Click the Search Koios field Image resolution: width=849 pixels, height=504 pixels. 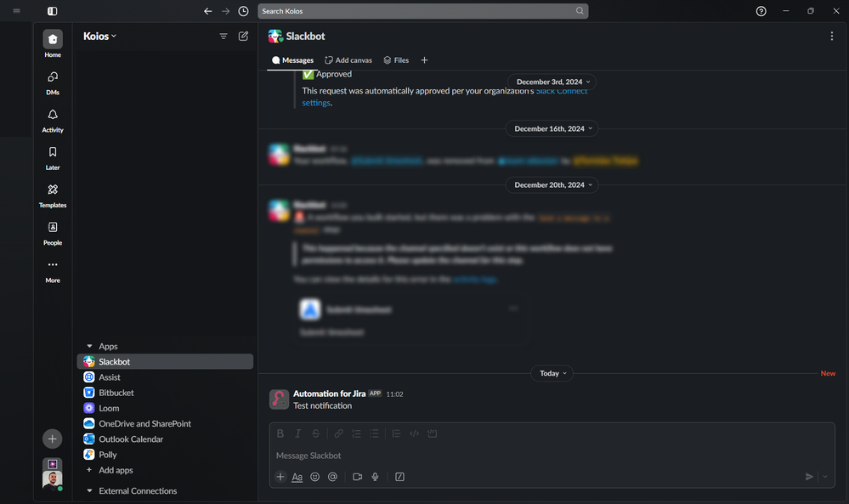pos(423,11)
